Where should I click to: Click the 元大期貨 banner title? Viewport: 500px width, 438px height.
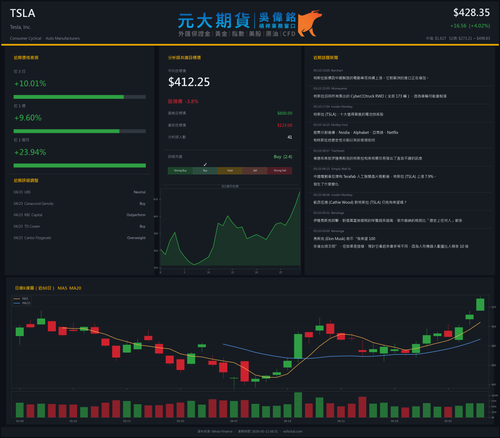tap(214, 21)
